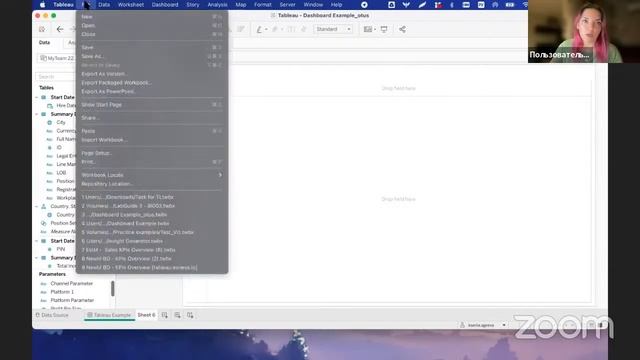Click the New Worksheet tab icon

tap(164, 315)
